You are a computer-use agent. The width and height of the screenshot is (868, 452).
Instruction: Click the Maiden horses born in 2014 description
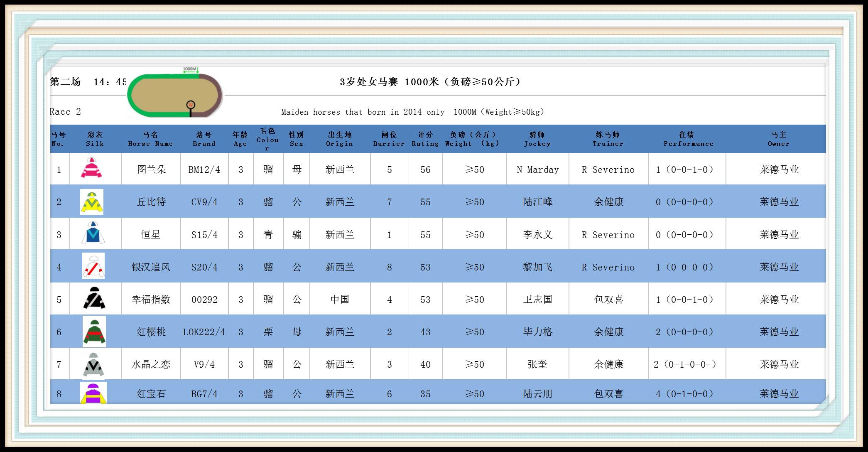click(x=413, y=112)
